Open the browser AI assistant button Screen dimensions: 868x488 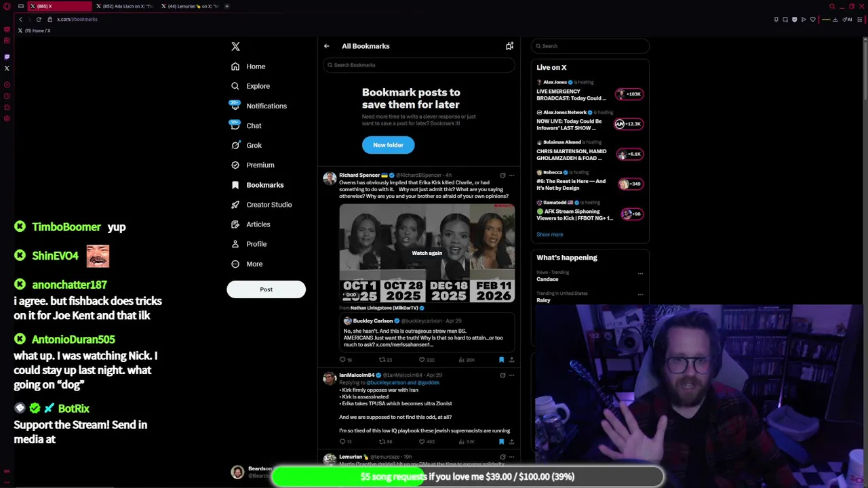[848, 19]
